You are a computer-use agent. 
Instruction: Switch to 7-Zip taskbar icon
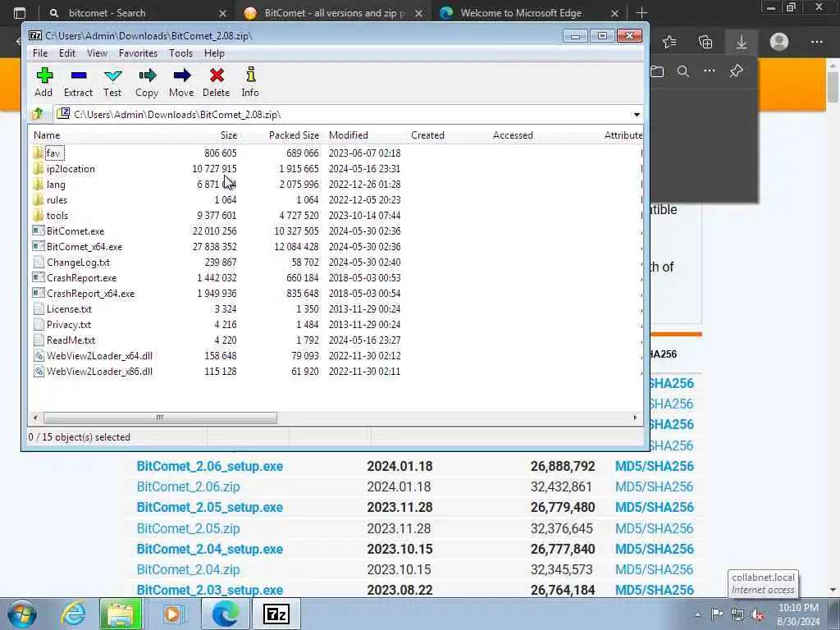point(276,614)
